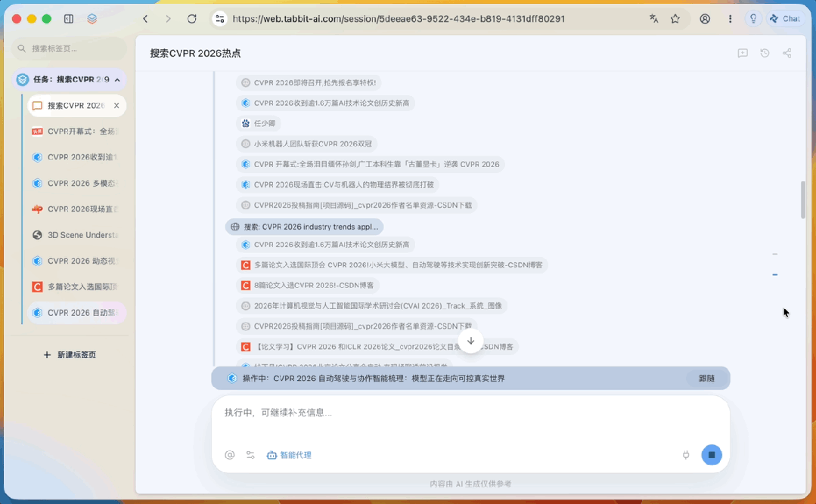
Task: Open site settings icon in address bar
Action: (219, 19)
